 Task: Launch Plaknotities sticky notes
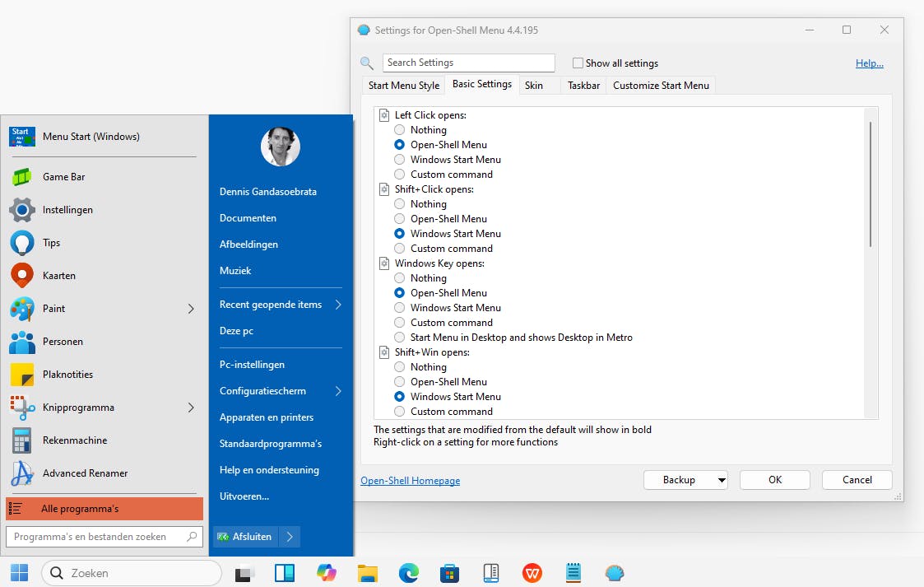pos(21,375)
